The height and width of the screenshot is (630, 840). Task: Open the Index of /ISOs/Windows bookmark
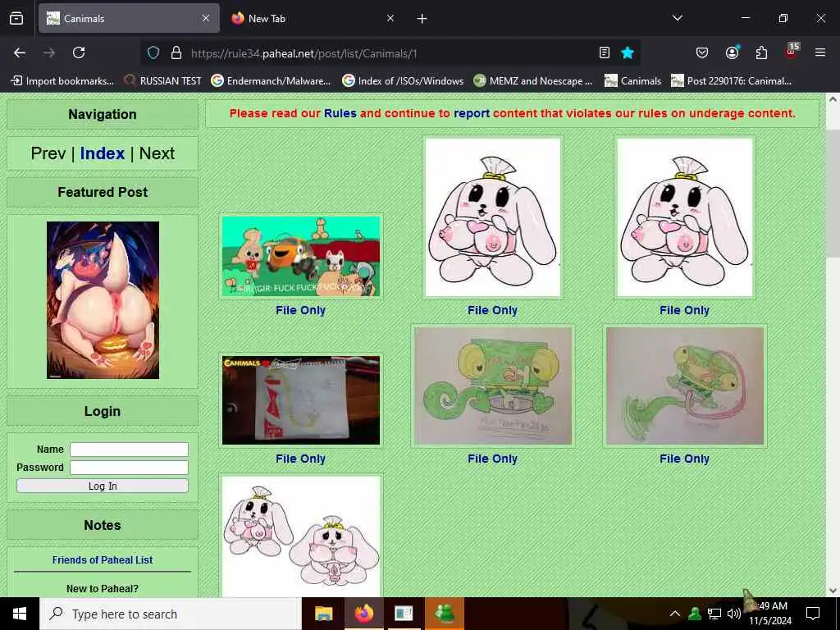[x=403, y=81]
